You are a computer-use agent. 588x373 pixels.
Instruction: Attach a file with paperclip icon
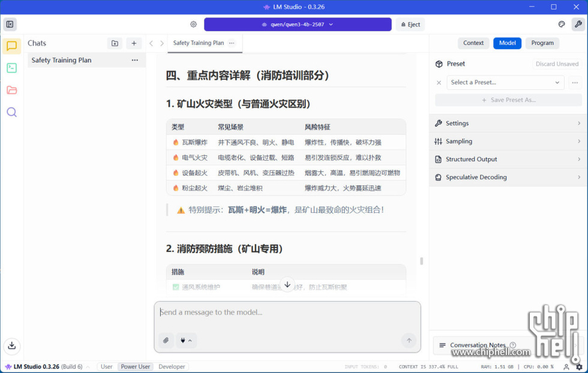tap(166, 341)
